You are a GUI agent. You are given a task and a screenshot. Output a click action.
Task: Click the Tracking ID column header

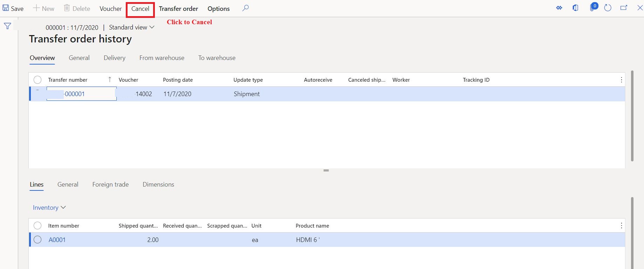coord(476,80)
